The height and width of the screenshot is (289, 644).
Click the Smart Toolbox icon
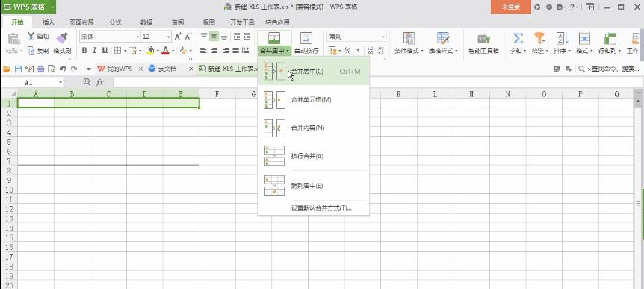click(x=483, y=38)
